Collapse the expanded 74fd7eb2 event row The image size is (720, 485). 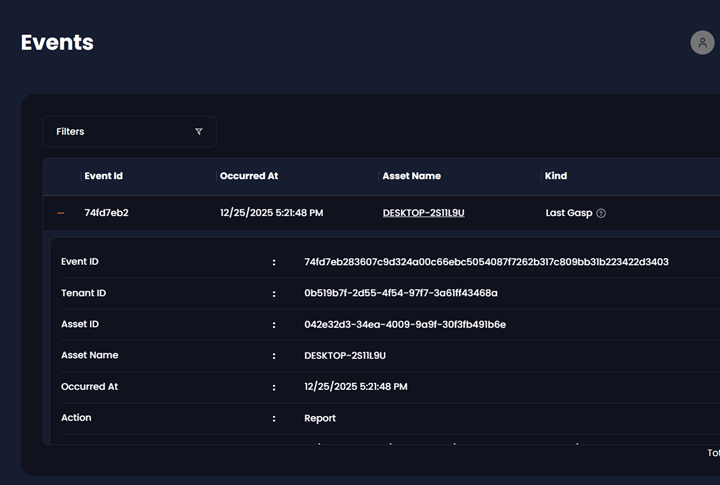pos(61,213)
